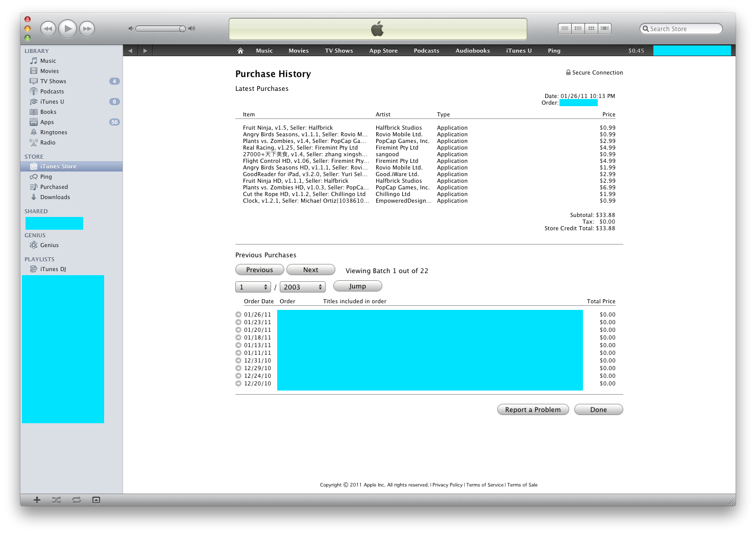Open Music in the Library sidebar

(48, 61)
